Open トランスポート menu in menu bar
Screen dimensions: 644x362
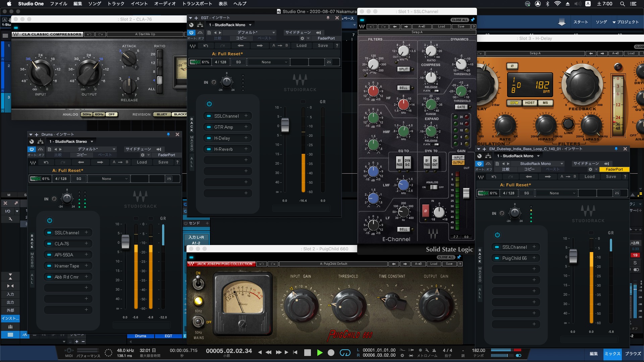(197, 4)
